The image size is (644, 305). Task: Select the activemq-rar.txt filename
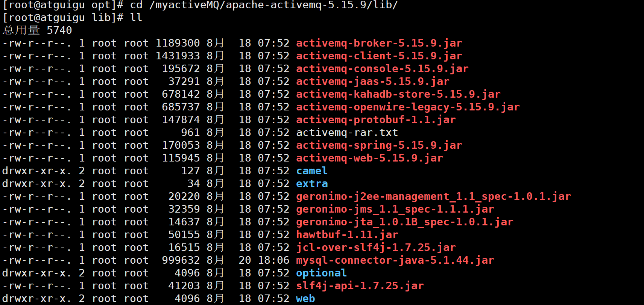click(x=347, y=133)
